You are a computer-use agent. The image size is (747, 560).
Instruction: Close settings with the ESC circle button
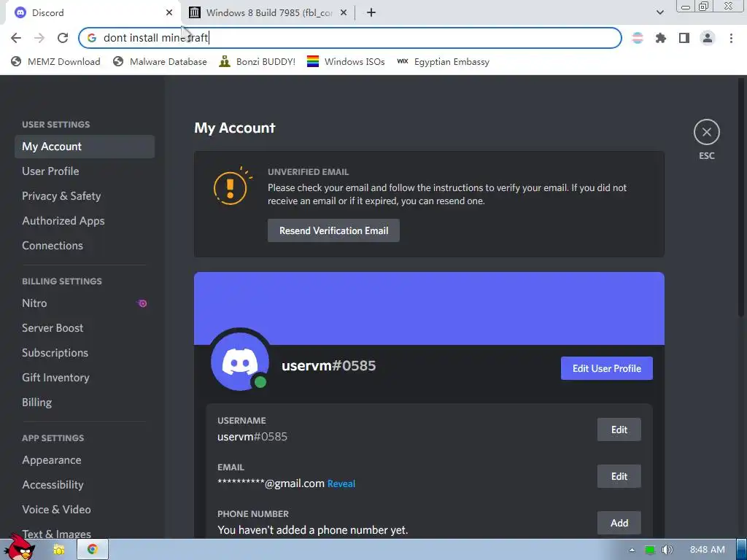click(x=706, y=133)
